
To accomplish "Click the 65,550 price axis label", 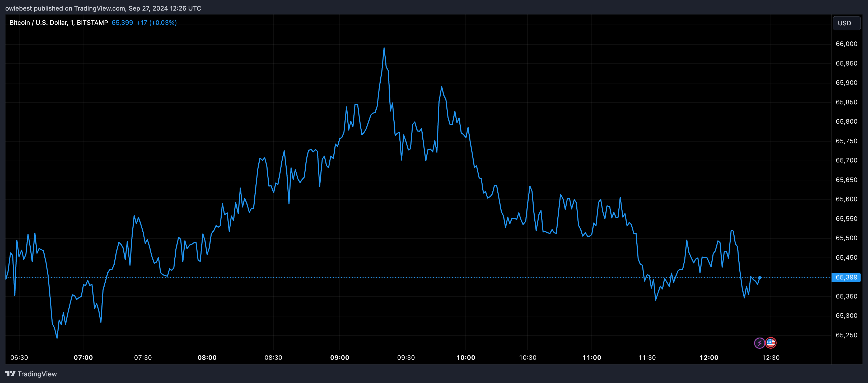I will click(x=846, y=219).
